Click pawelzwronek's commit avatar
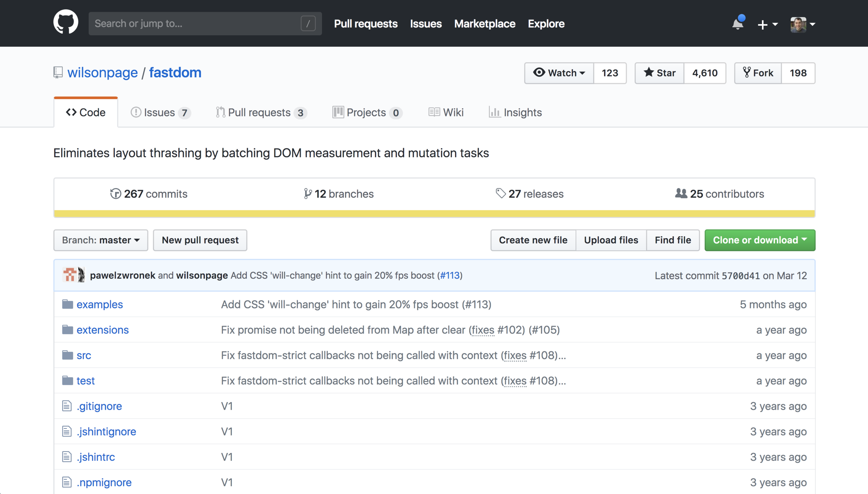868x494 pixels. tap(69, 275)
